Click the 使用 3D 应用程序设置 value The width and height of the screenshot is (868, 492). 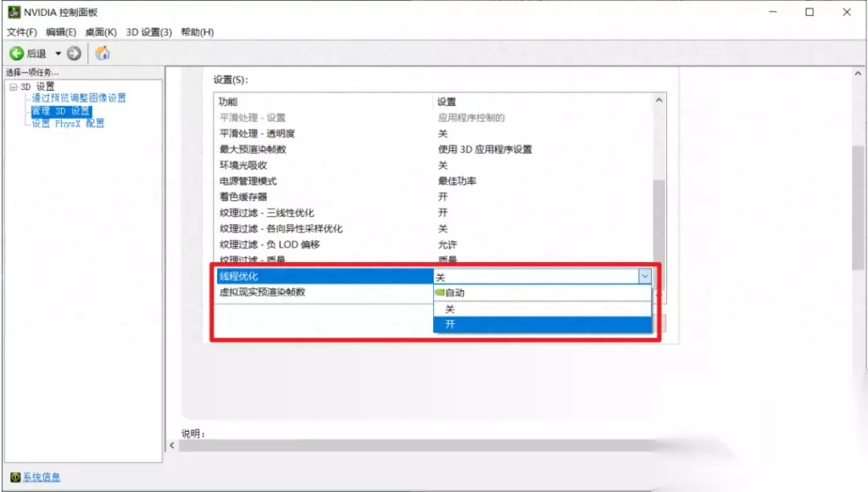(x=485, y=149)
